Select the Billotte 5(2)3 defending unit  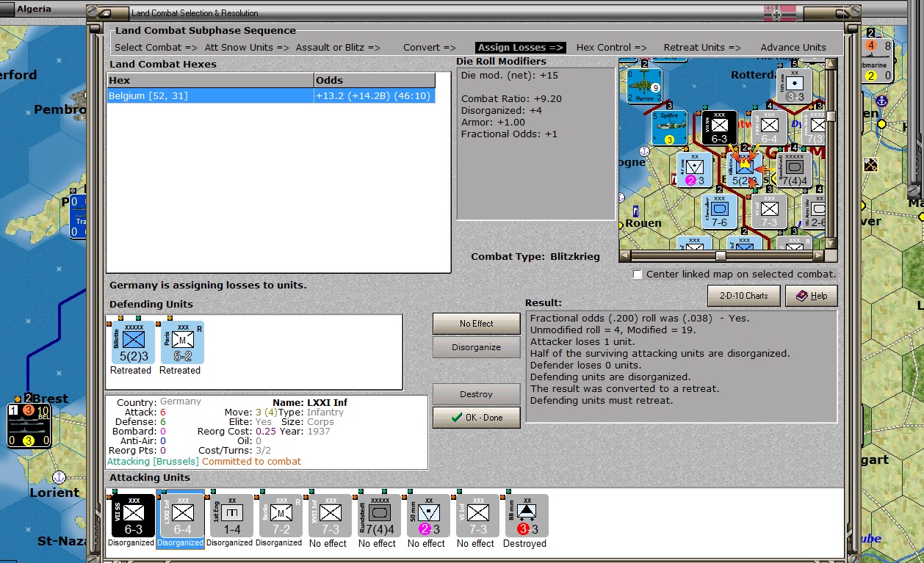133,342
